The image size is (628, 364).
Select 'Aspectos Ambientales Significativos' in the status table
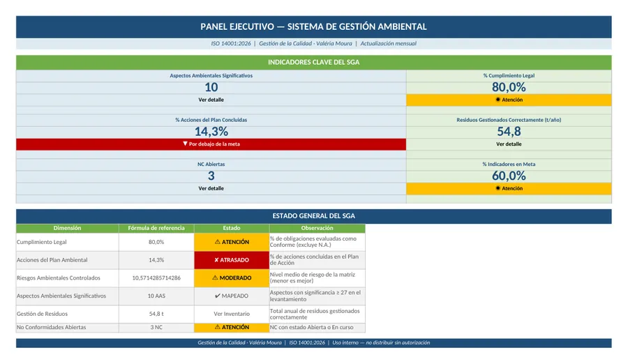tap(67, 296)
